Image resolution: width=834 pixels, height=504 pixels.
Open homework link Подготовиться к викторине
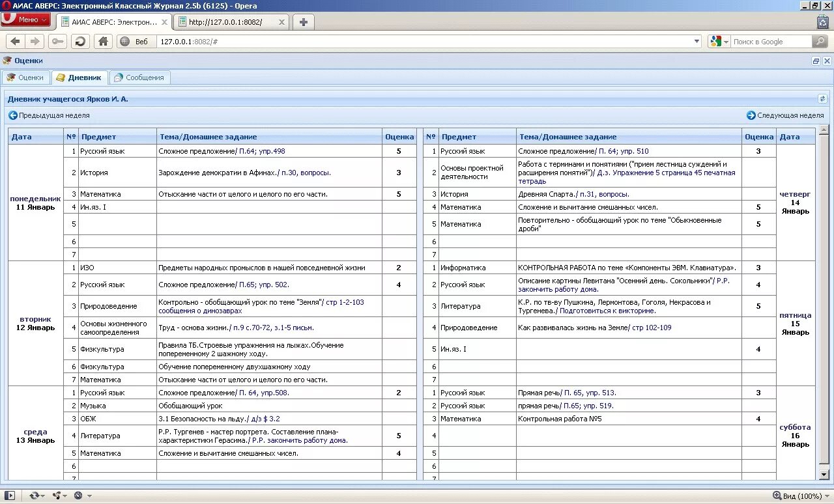click(x=607, y=311)
